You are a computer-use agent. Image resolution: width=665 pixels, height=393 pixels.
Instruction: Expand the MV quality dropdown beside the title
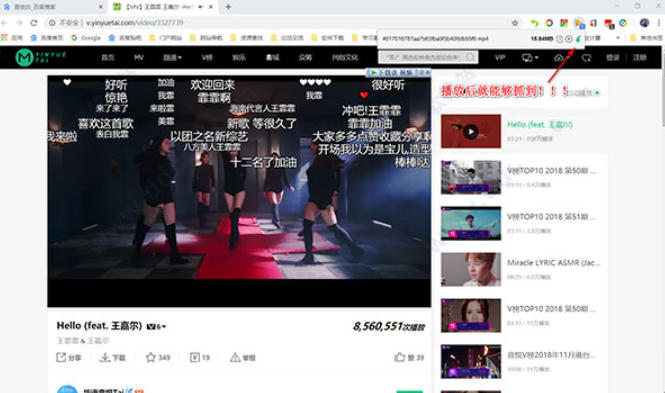[156, 326]
